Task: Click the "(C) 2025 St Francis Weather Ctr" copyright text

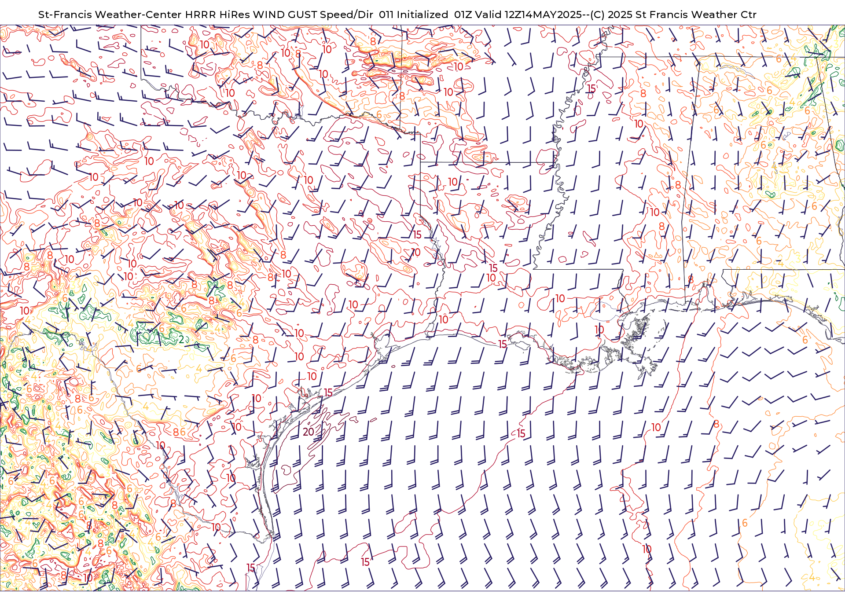Action: (673, 15)
